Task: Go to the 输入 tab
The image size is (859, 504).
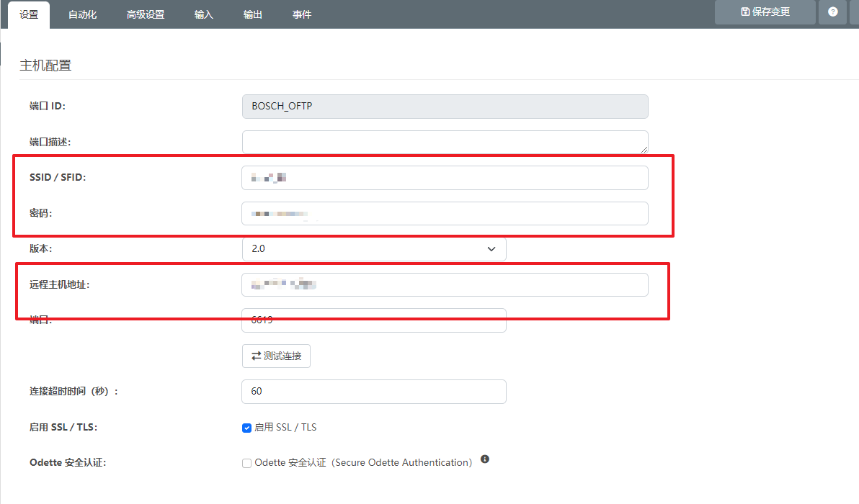Action: point(204,14)
